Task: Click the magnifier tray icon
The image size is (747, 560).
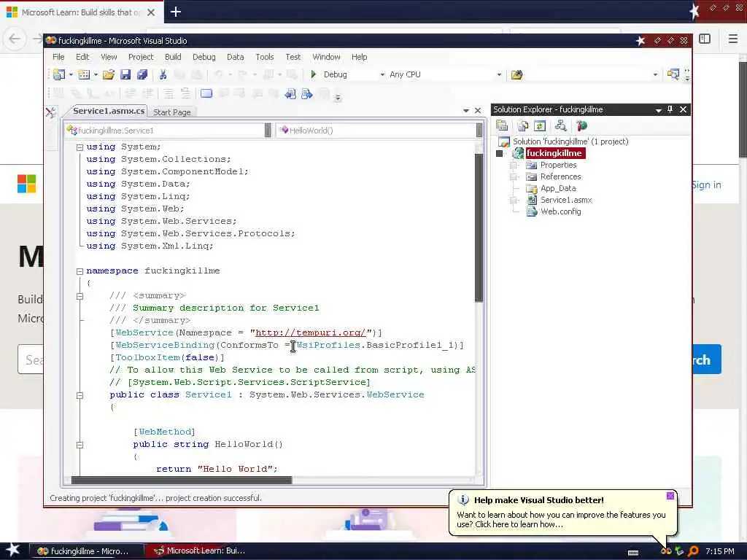Action: (x=693, y=551)
